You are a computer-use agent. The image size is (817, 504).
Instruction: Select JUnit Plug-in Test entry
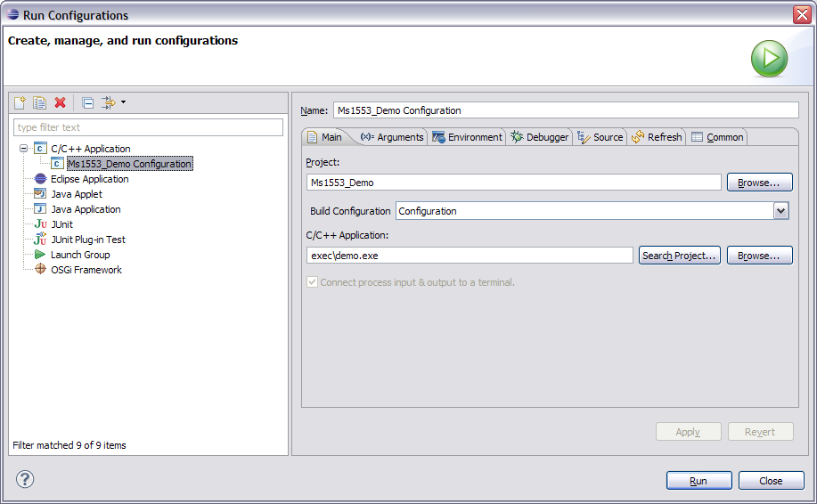88,239
